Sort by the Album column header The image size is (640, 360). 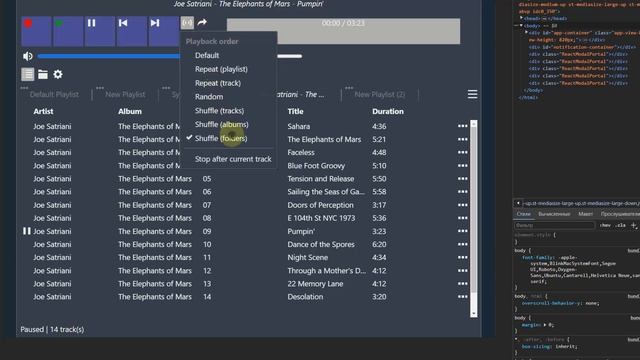(130, 111)
